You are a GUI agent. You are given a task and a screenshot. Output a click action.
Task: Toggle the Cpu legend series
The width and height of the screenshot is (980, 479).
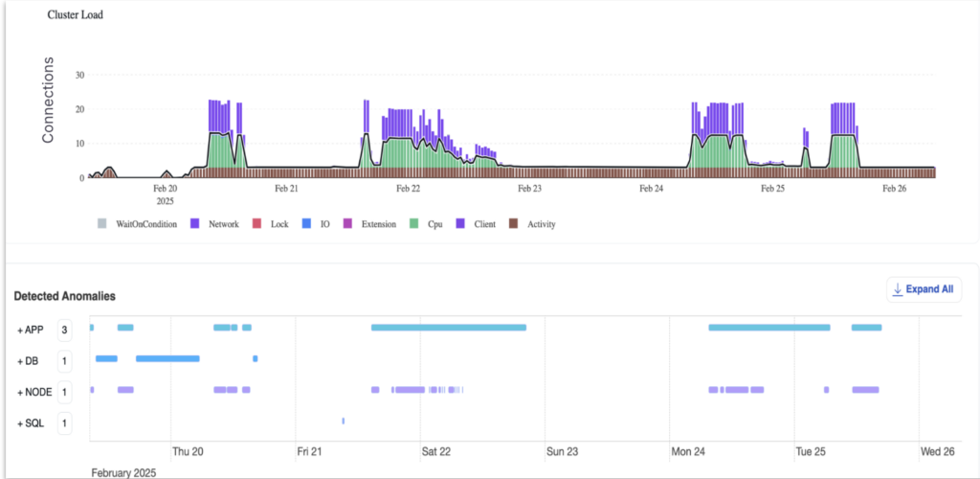click(x=426, y=224)
